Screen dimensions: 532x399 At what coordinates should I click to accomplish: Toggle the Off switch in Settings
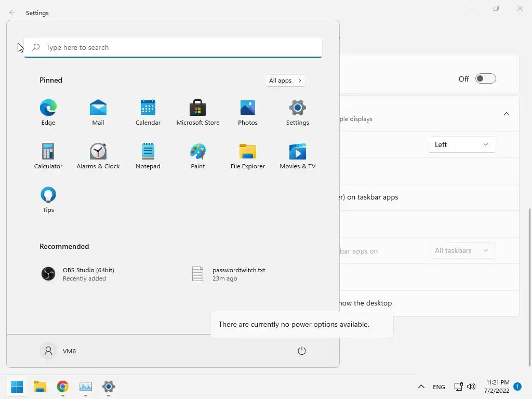pyautogui.click(x=486, y=79)
